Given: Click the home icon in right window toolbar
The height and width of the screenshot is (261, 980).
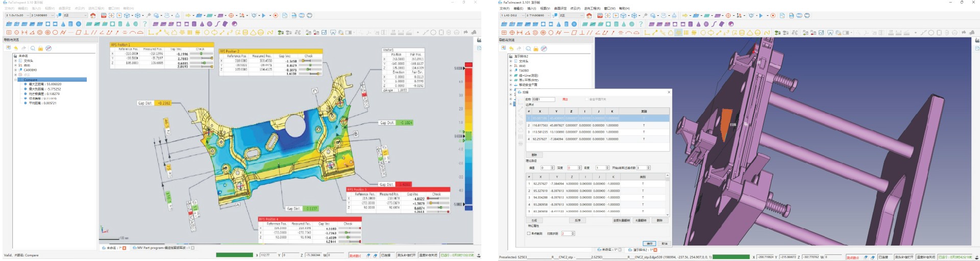Looking at the screenshot, I should (589, 15).
